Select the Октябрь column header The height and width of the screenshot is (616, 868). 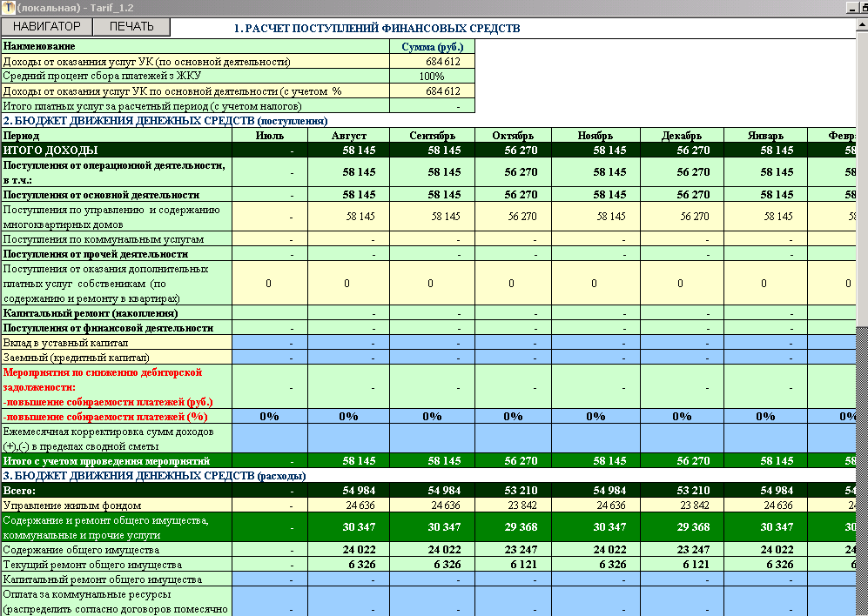(x=513, y=135)
